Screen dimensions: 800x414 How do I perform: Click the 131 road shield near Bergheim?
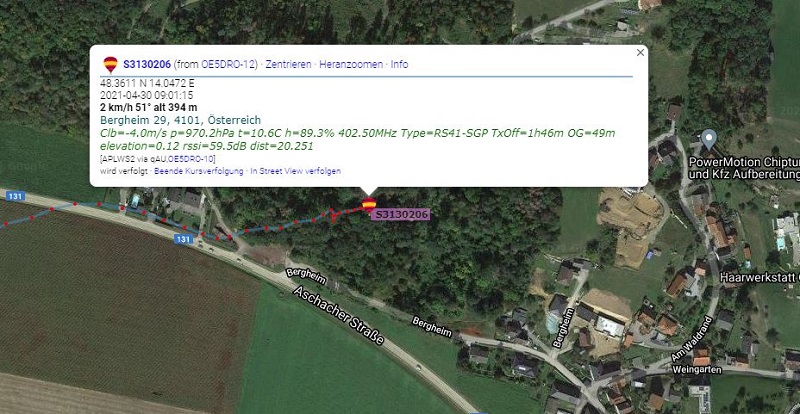[183, 239]
